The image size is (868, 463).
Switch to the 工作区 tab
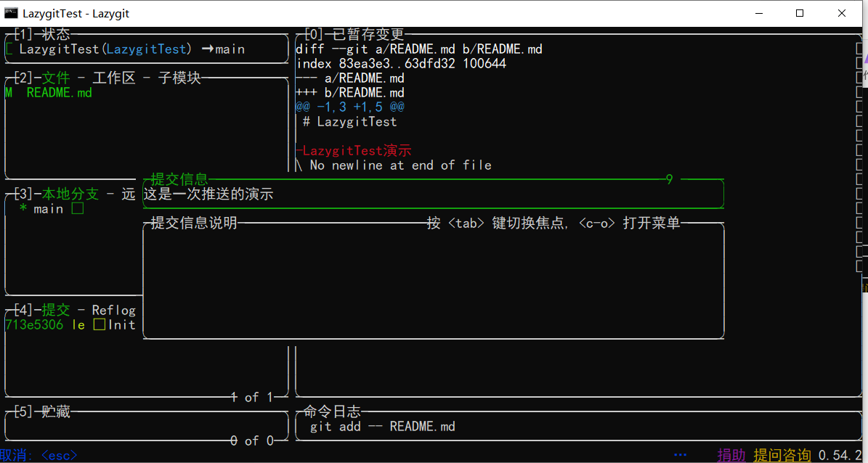tap(114, 78)
